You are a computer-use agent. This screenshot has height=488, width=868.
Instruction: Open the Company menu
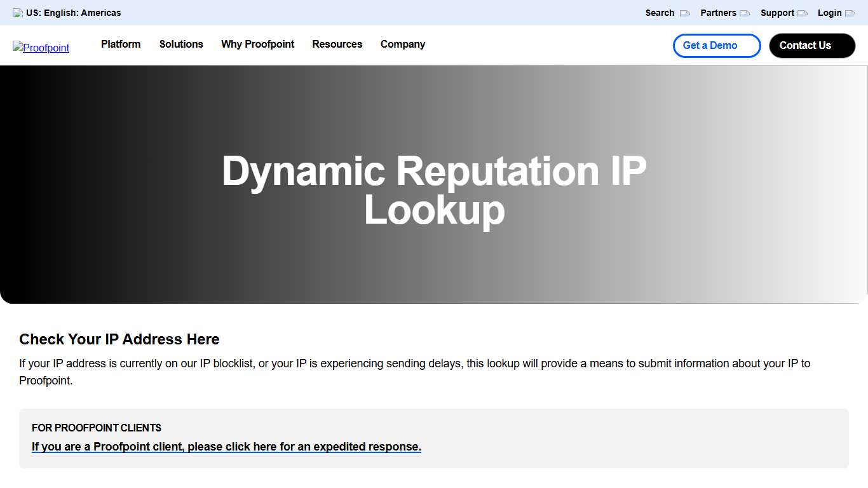click(x=402, y=44)
